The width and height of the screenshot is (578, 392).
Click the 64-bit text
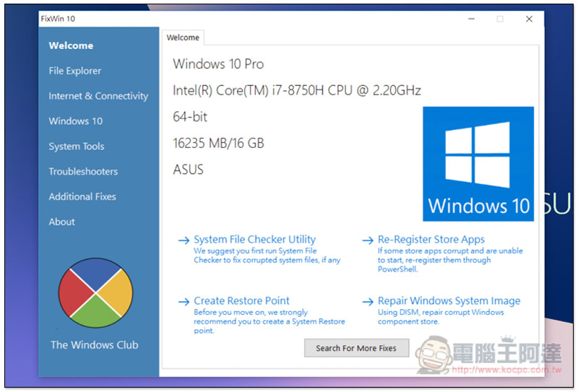[190, 117]
